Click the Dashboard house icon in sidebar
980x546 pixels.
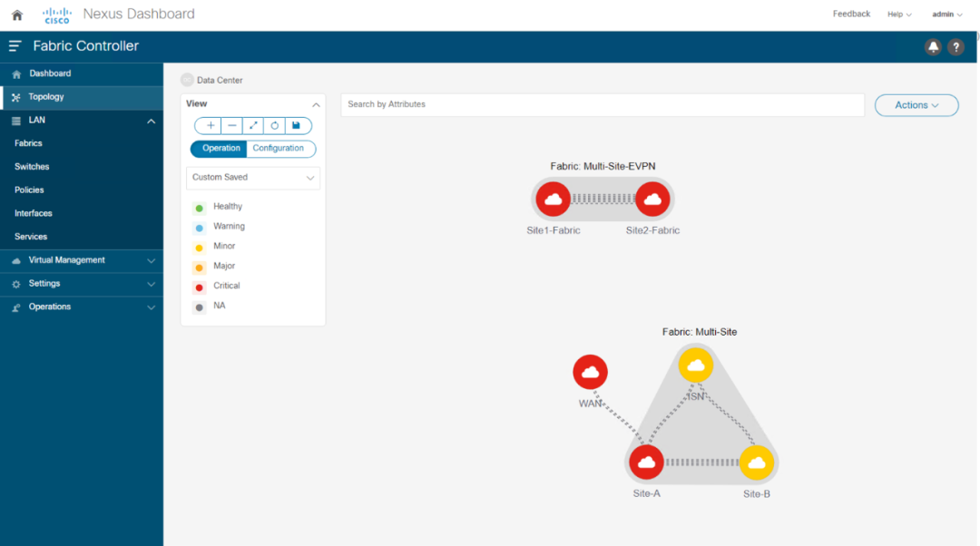pyautogui.click(x=16, y=74)
